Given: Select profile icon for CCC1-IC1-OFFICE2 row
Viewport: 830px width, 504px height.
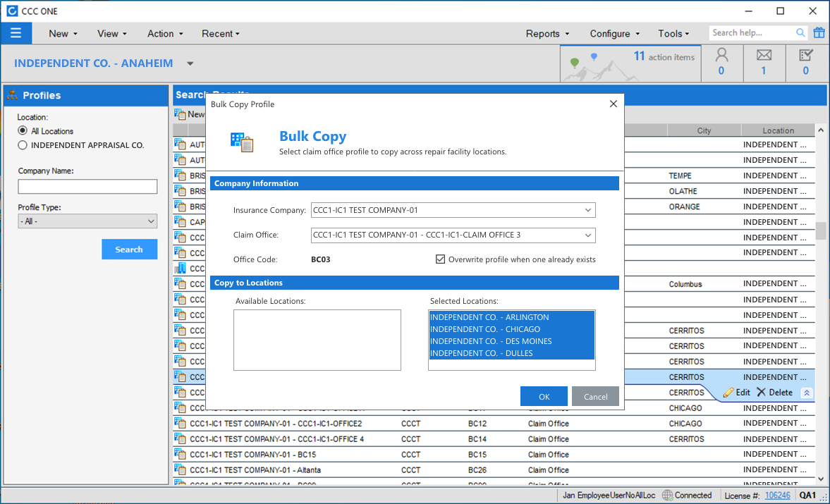Looking at the screenshot, I should 180,423.
